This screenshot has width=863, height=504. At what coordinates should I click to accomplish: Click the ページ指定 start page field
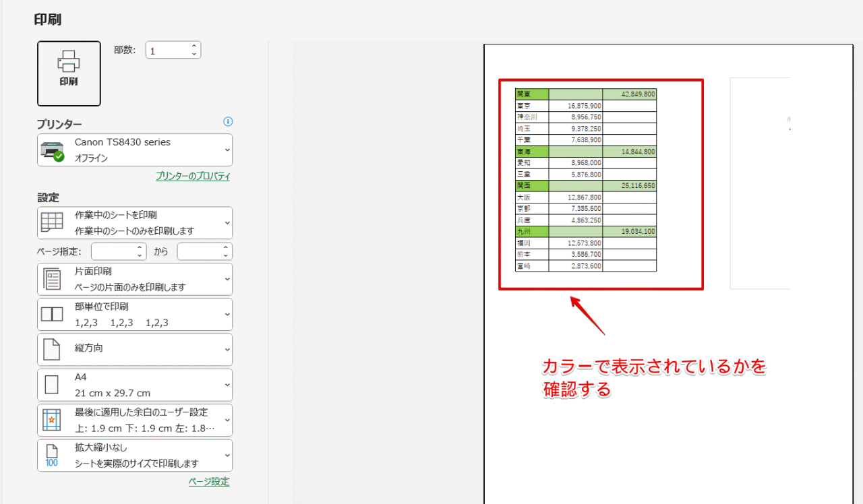[116, 251]
